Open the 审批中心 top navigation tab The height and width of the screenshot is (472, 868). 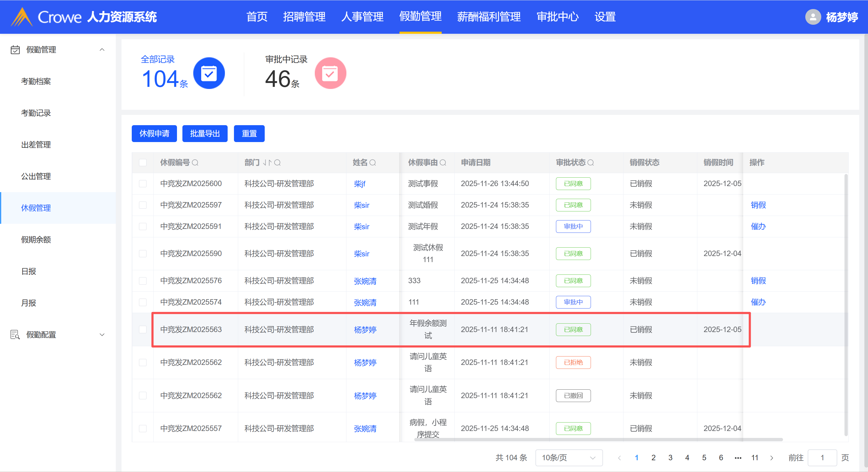[557, 17]
